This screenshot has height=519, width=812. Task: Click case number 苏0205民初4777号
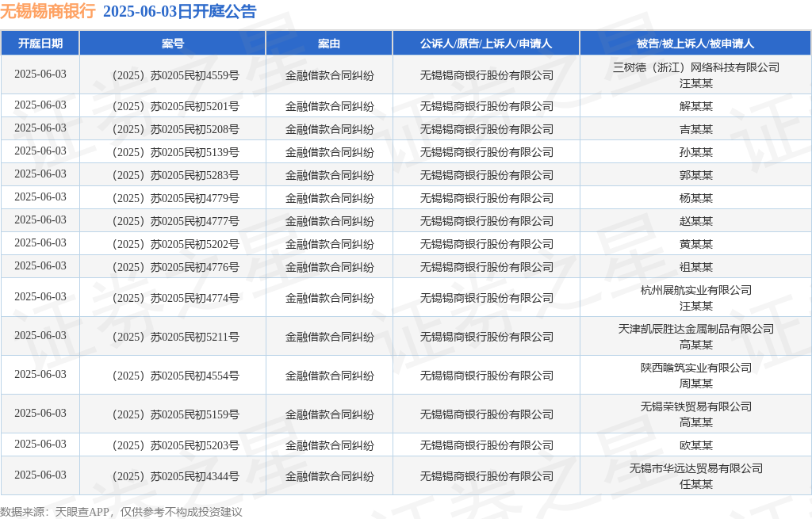tap(195, 222)
